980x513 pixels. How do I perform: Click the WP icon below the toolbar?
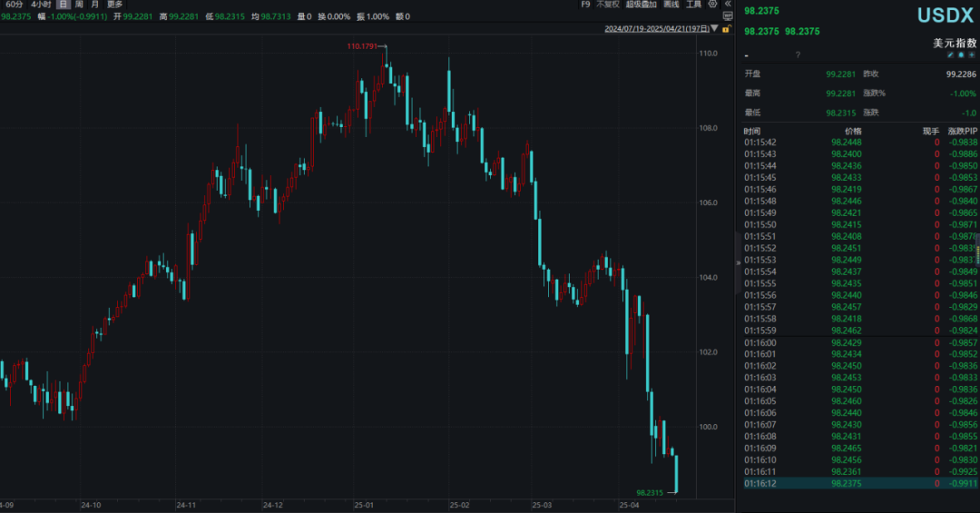(x=728, y=16)
